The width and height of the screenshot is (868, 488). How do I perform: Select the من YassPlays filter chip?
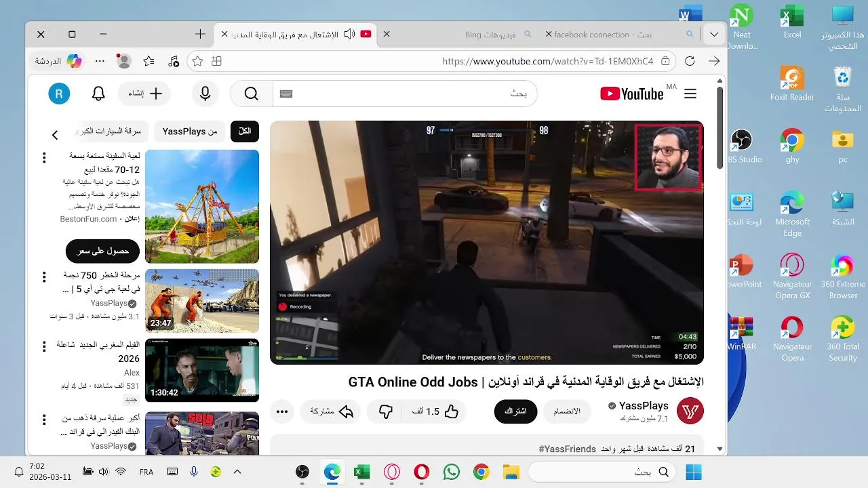pos(190,131)
